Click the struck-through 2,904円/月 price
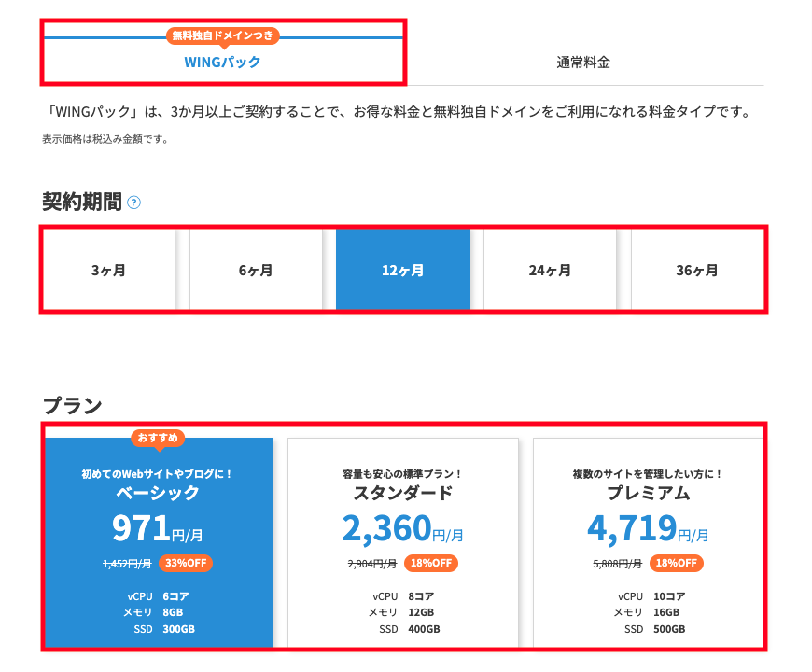812x672 pixels. [x=372, y=564]
